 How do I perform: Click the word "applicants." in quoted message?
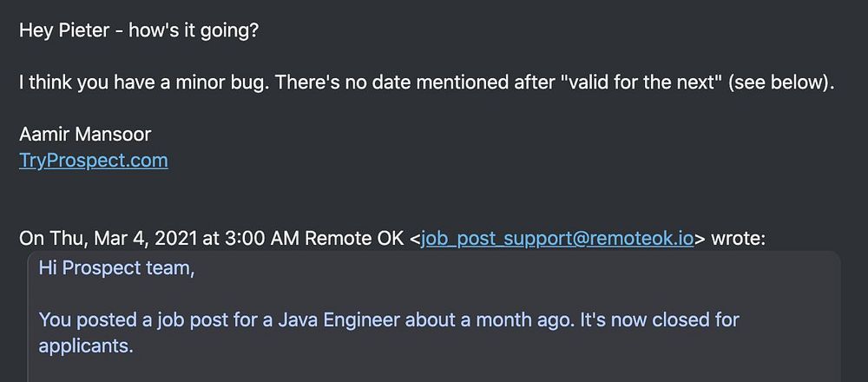click(x=86, y=346)
